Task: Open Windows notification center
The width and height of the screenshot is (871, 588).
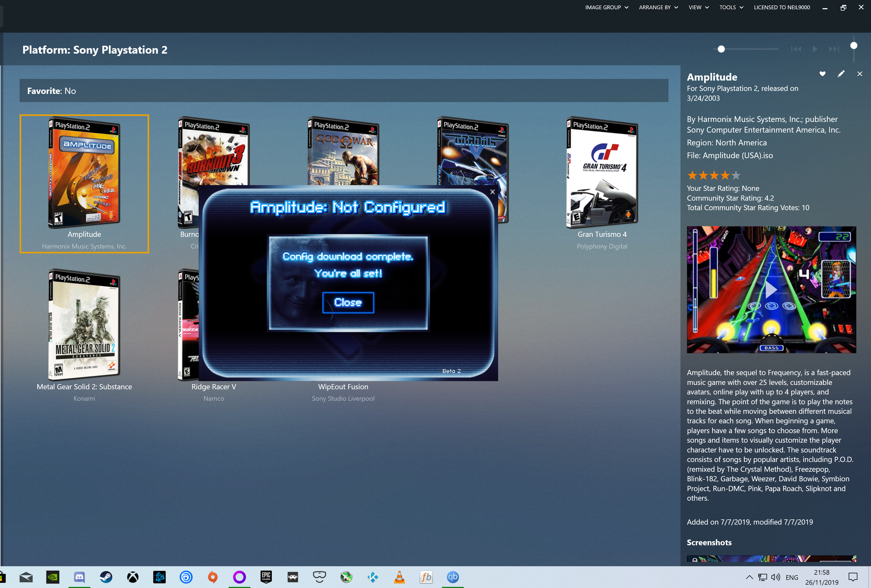Action: pyautogui.click(x=853, y=577)
